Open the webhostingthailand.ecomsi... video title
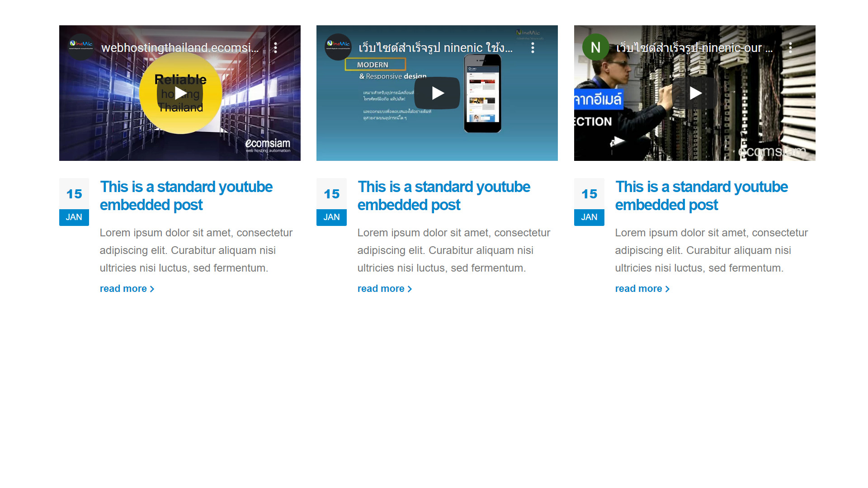The width and height of the screenshot is (868, 488). click(180, 48)
